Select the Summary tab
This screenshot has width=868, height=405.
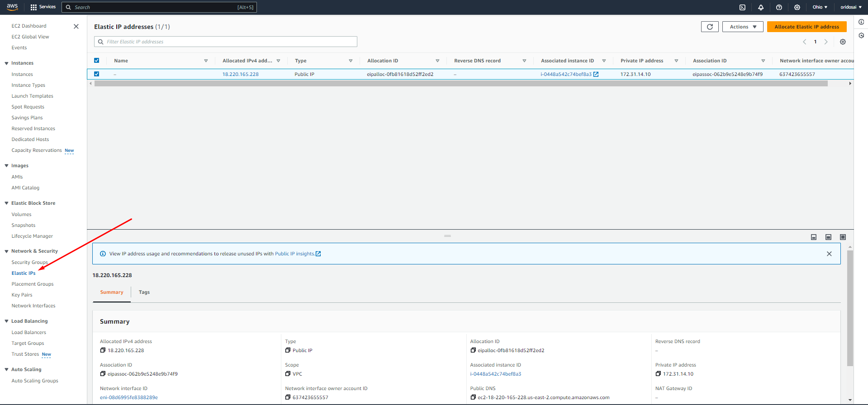(x=112, y=292)
